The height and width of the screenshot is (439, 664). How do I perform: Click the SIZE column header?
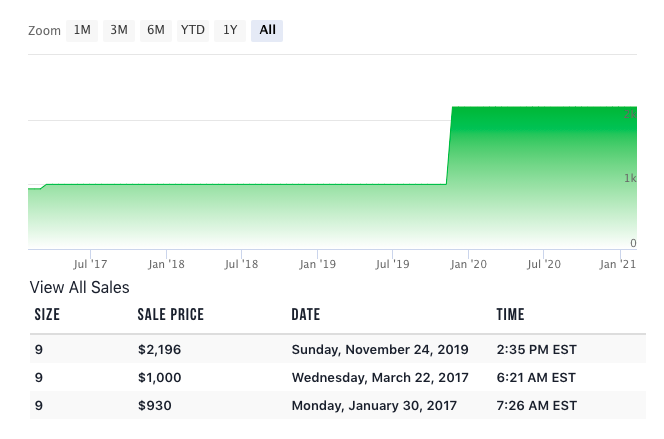pos(47,315)
